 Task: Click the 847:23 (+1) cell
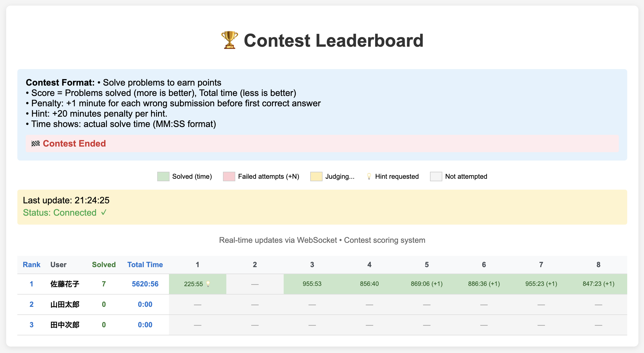point(598,284)
